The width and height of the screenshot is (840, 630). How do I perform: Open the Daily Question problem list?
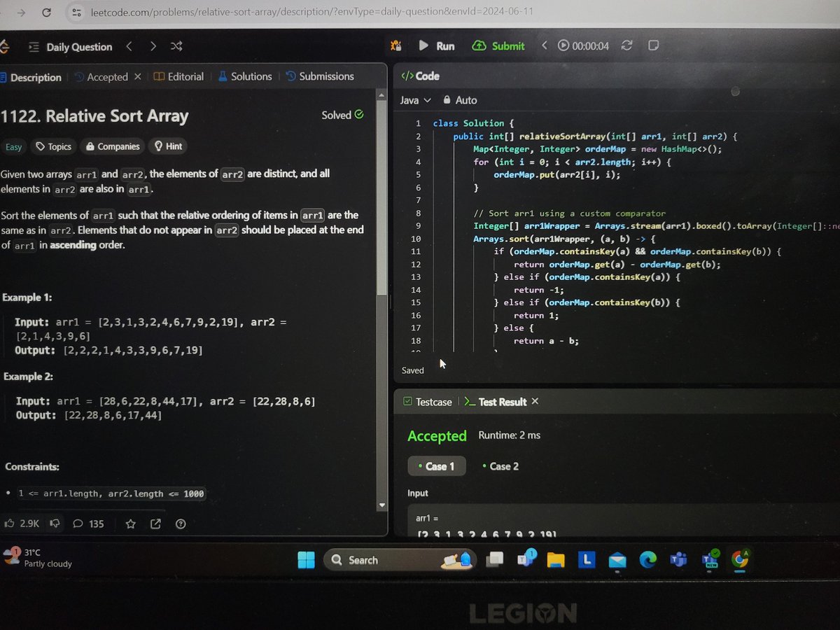tap(71, 47)
